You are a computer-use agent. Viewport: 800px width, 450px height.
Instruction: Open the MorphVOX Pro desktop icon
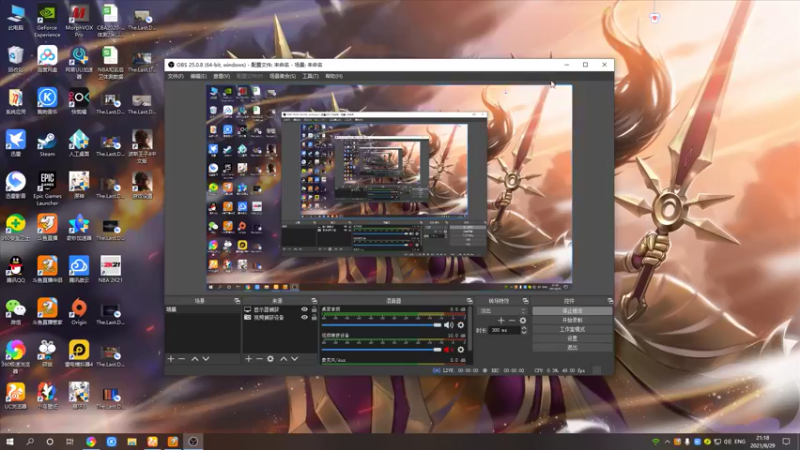[x=79, y=21]
